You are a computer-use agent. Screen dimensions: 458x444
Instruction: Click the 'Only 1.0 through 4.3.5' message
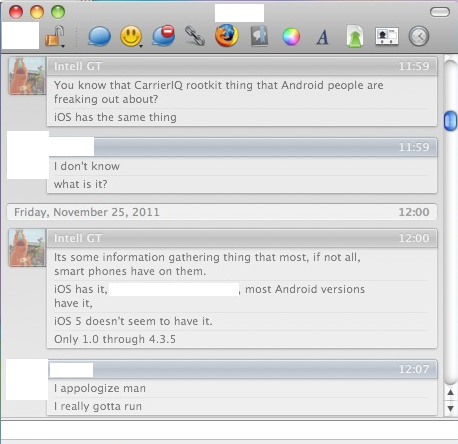click(115, 339)
